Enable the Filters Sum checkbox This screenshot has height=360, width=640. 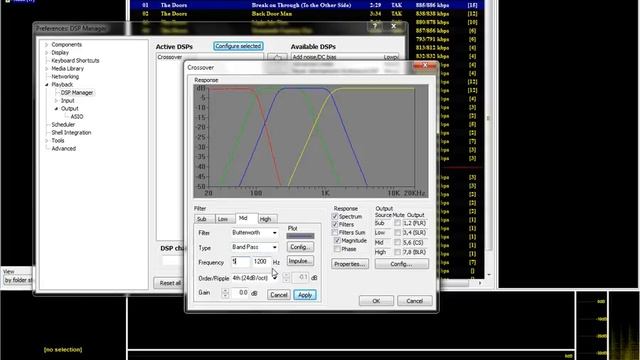pyautogui.click(x=335, y=233)
